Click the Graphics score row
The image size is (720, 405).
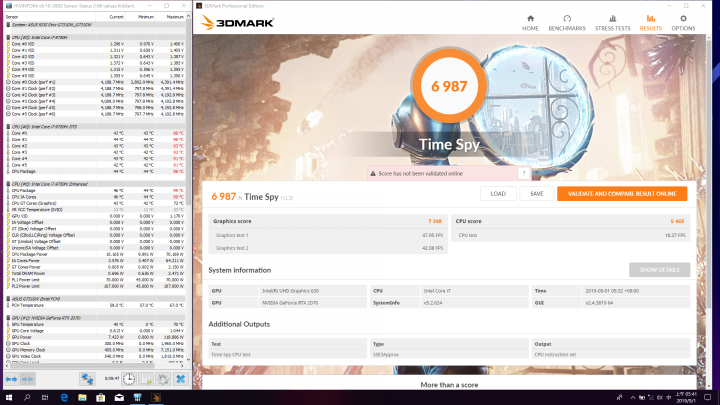(x=328, y=221)
